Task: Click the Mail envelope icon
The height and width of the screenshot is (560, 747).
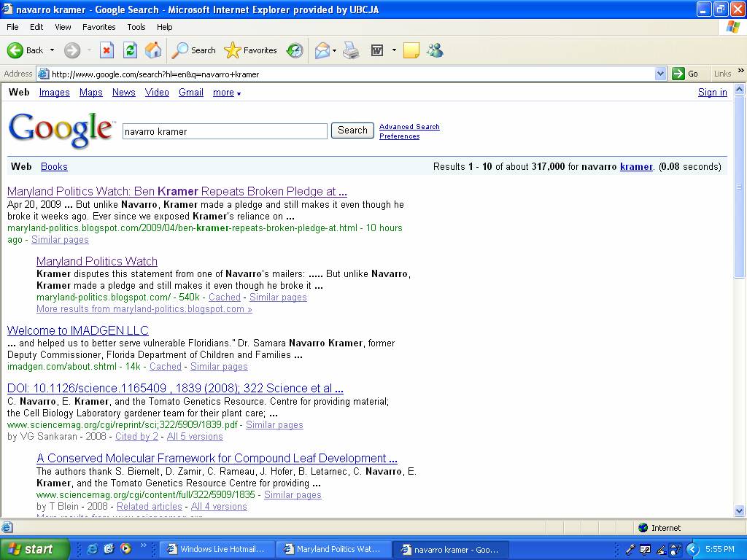Action: tap(322, 50)
